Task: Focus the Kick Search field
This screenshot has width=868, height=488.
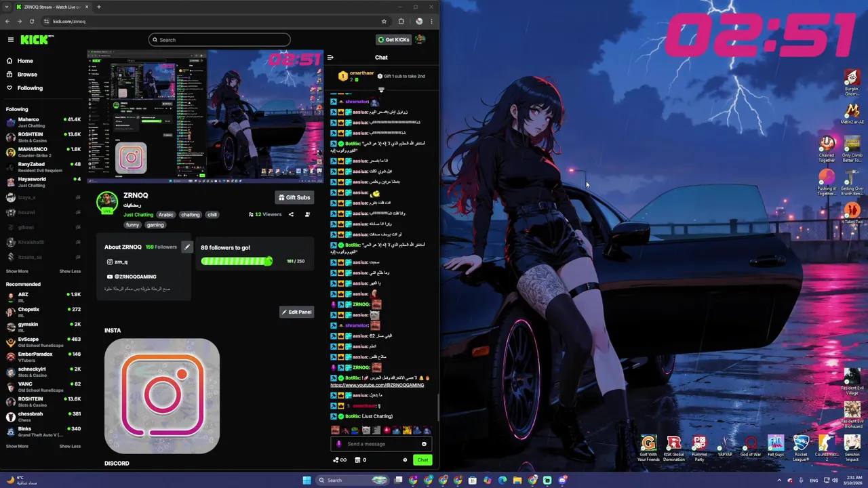Action: pyautogui.click(x=219, y=40)
